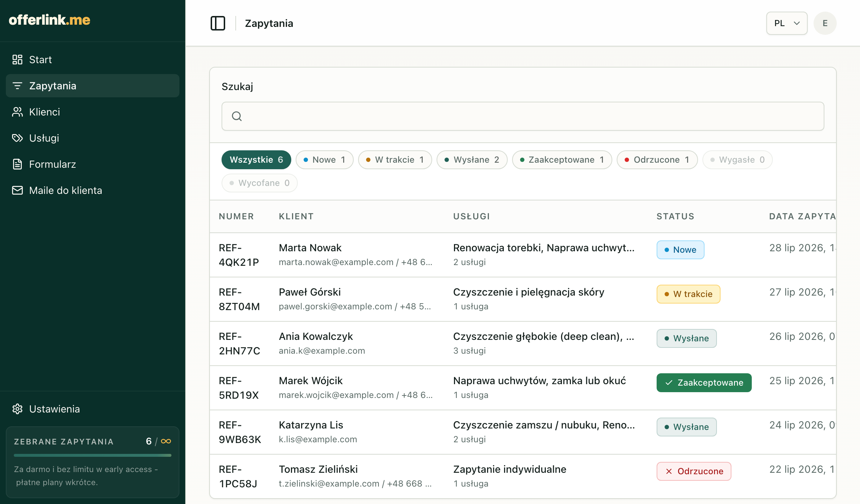Click client name Katarzyna Lis
The width and height of the screenshot is (860, 504).
[x=311, y=425]
